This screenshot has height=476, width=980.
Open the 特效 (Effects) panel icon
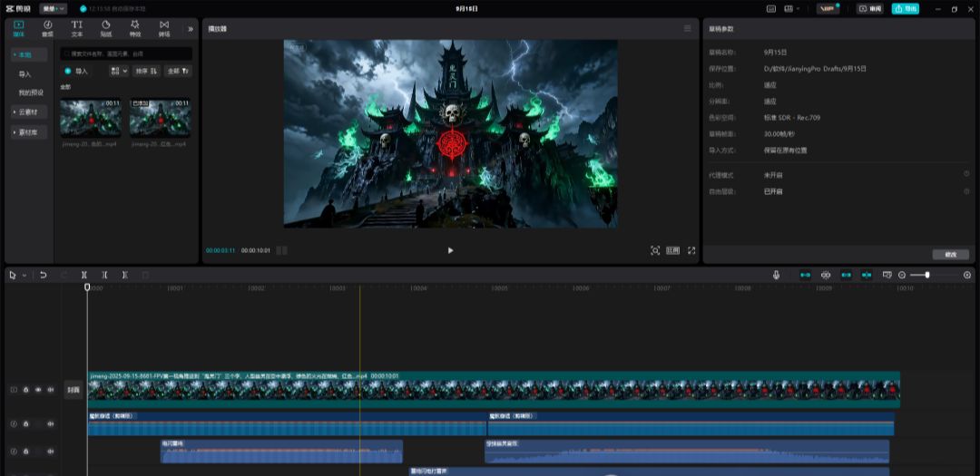coord(135,28)
